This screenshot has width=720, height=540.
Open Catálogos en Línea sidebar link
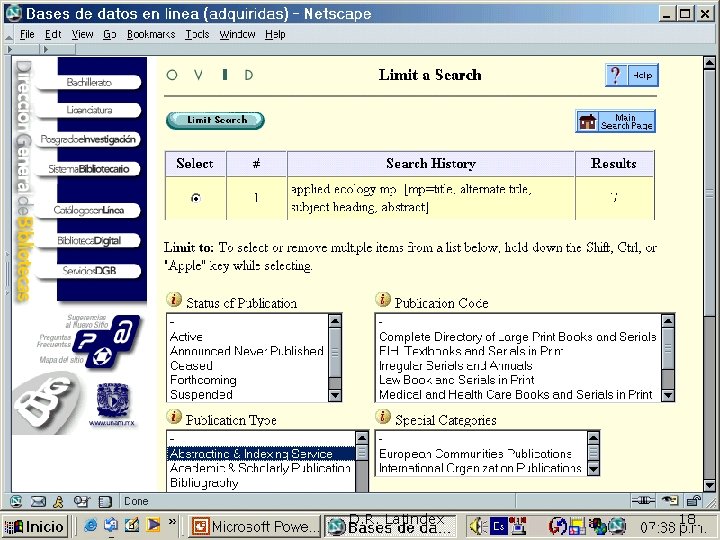point(89,210)
